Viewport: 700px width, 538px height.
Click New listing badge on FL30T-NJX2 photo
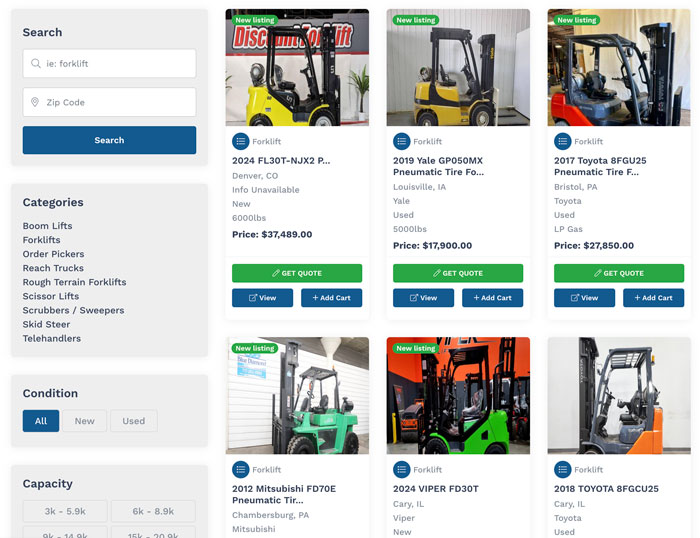coord(254,20)
